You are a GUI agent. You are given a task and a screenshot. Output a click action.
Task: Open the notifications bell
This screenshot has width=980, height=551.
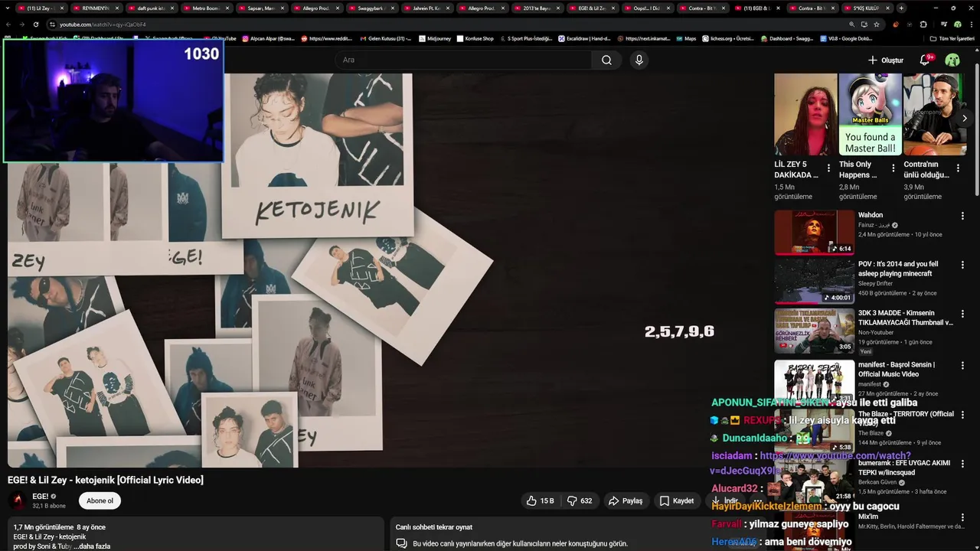point(925,60)
